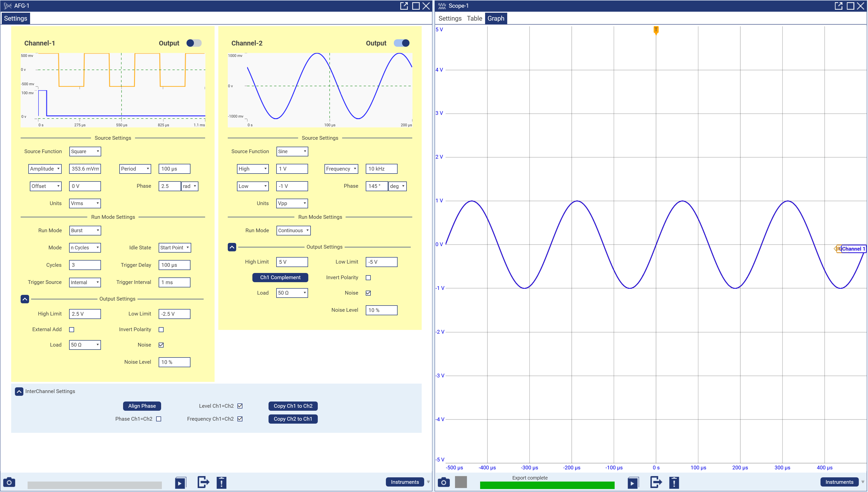Enable Channel-1 Invert Polarity checkbox
The width and height of the screenshot is (868, 492).
pos(161,329)
